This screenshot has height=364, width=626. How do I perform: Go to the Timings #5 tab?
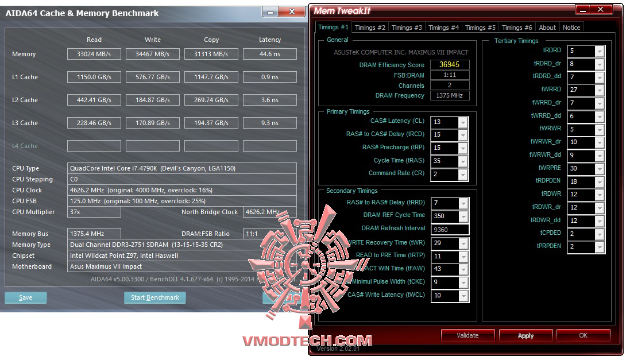480,28
